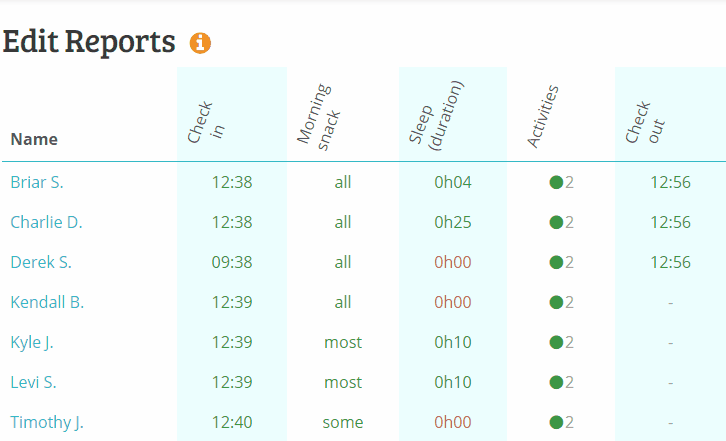Click Timothy J.'s green activities dot
This screenshot has height=441, width=726.
click(556, 422)
